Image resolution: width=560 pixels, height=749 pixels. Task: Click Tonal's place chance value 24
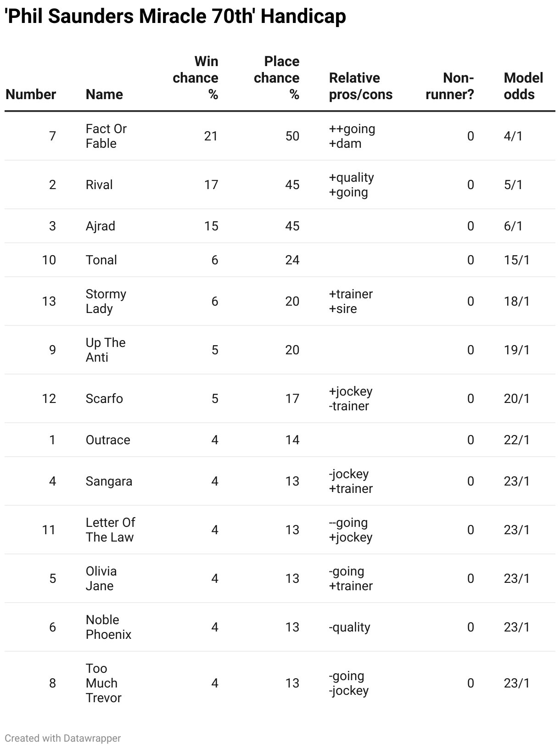tap(292, 260)
